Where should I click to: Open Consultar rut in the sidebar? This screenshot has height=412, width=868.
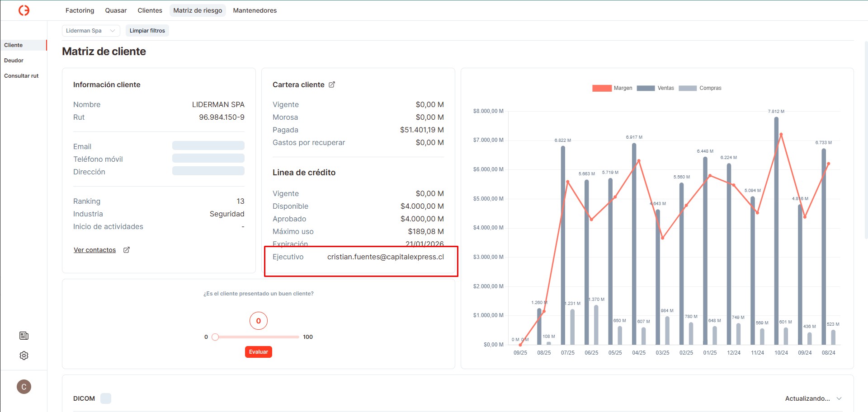(x=21, y=76)
